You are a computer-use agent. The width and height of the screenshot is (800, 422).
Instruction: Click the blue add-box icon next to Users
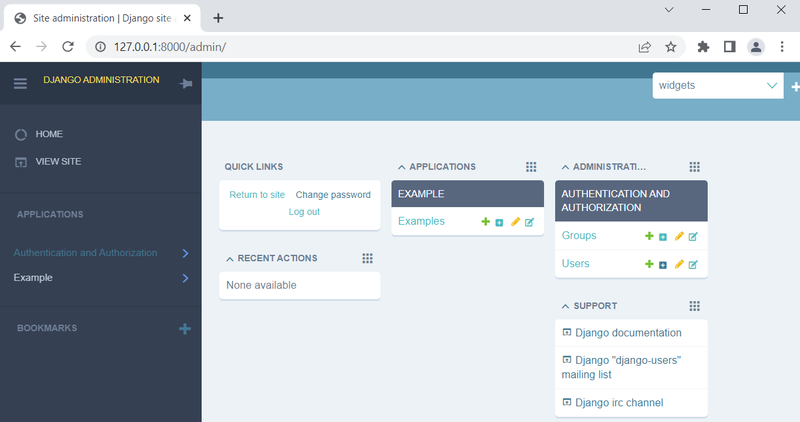[663, 265]
